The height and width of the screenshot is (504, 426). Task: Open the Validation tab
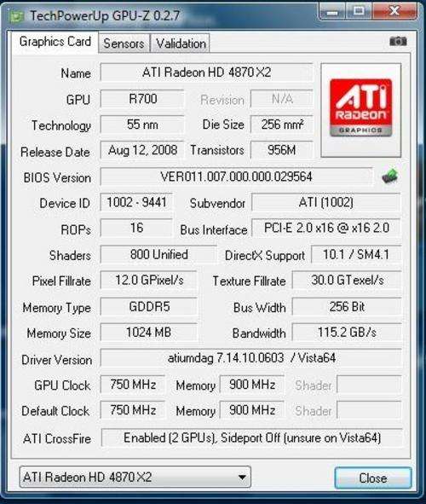[181, 43]
